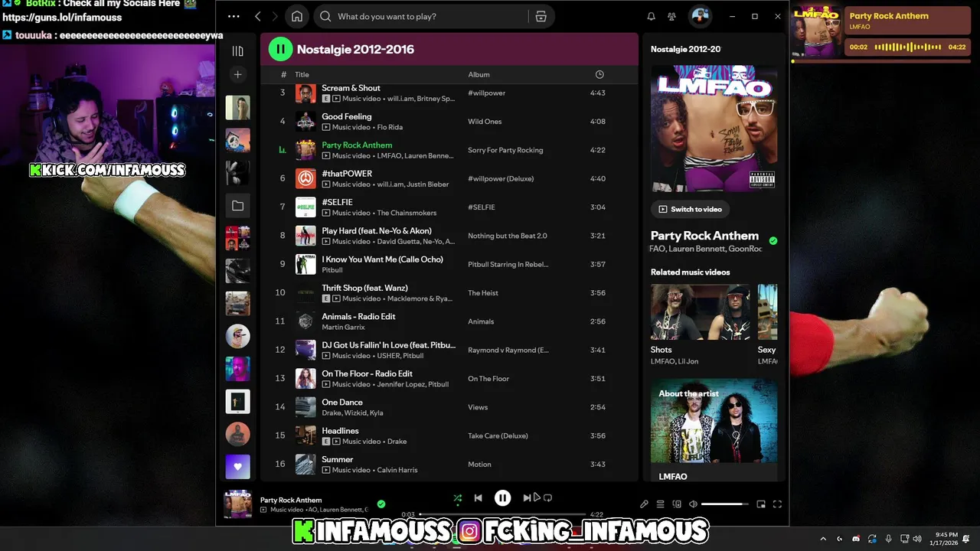This screenshot has width=980, height=551.
Task: Sort tracks by Album column
Action: point(479,74)
